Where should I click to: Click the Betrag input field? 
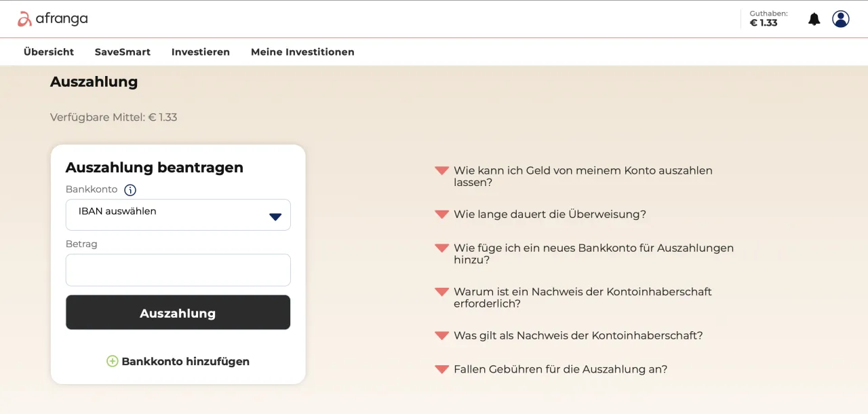pyautogui.click(x=178, y=270)
